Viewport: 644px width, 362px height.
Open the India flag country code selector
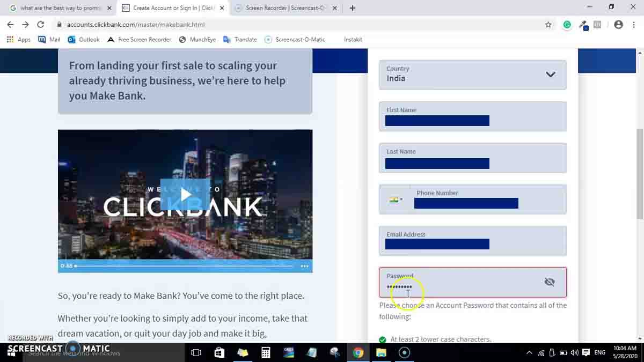click(x=396, y=200)
